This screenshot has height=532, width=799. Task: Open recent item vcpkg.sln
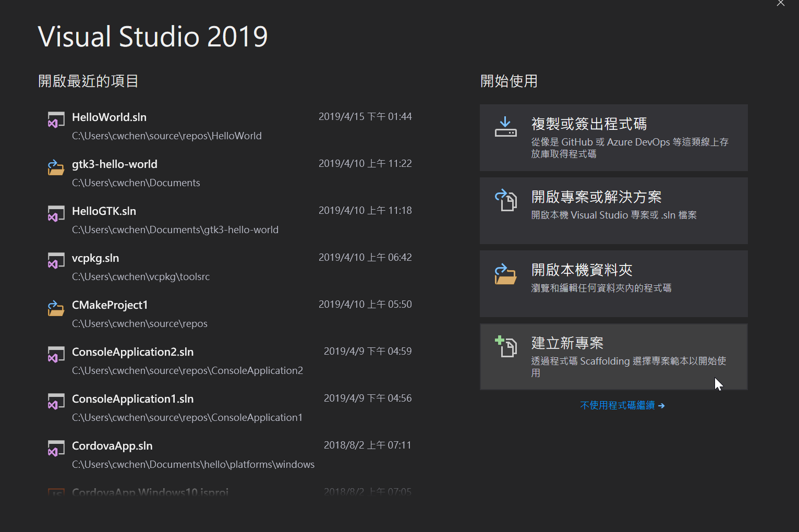(x=229, y=267)
